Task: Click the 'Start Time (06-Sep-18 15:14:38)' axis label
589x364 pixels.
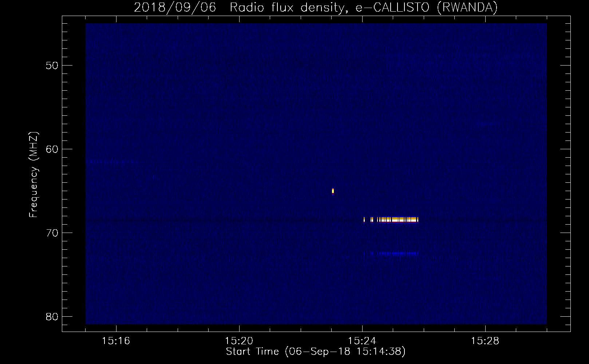Action: [x=316, y=352]
